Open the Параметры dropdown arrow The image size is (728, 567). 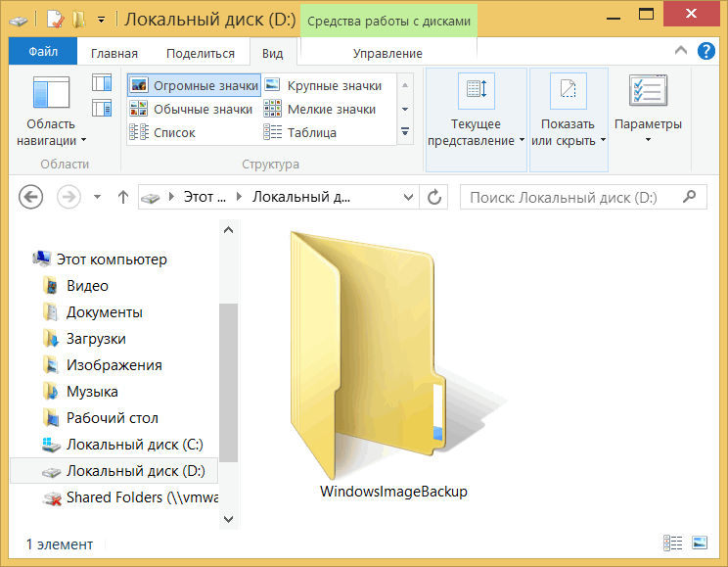point(648,140)
